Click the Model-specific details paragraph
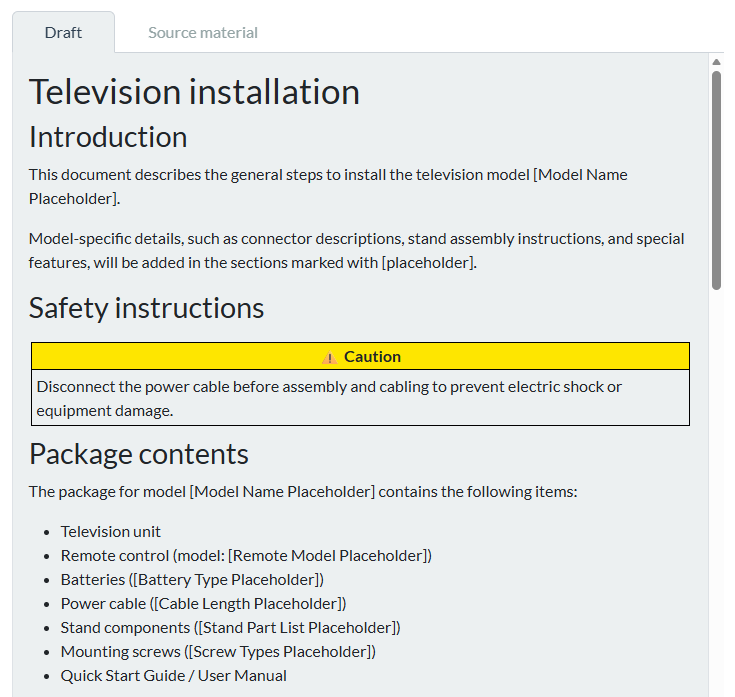 coord(356,251)
